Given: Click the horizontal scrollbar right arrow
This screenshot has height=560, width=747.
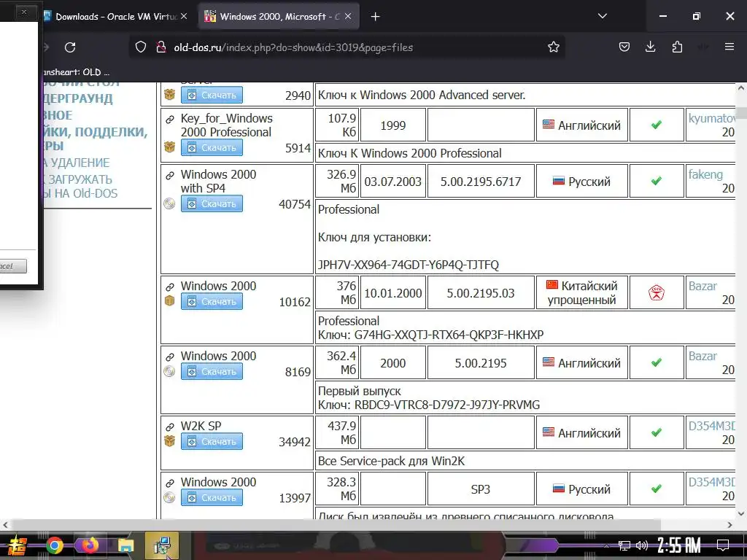Looking at the screenshot, I should [729, 525].
